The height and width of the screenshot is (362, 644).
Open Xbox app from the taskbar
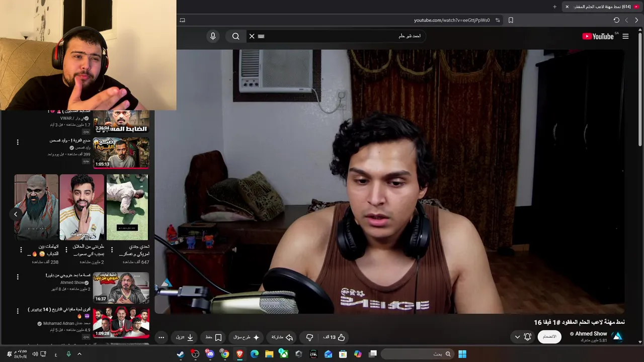coord(284,354)
